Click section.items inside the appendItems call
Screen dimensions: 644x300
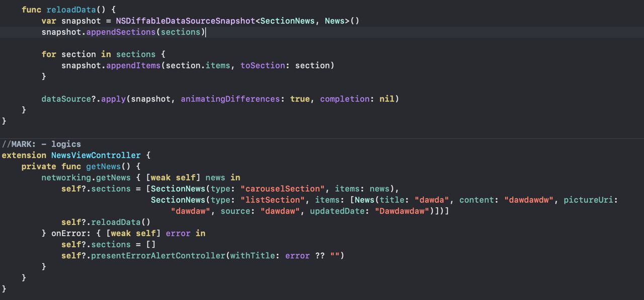tap(198, 65)
